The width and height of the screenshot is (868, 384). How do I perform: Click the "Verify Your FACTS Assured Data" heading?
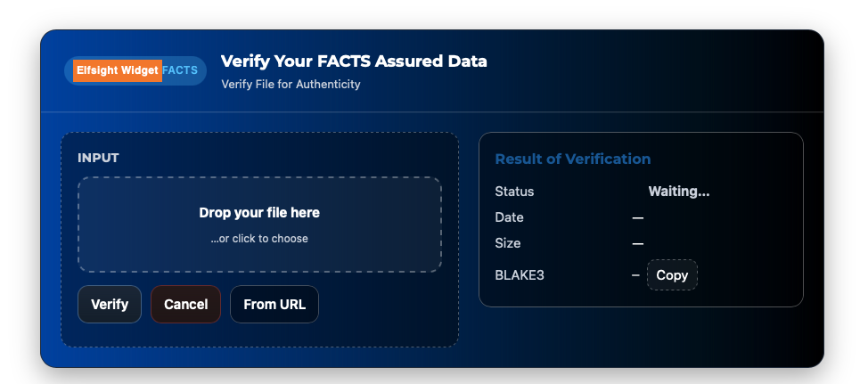coord(354,61)
